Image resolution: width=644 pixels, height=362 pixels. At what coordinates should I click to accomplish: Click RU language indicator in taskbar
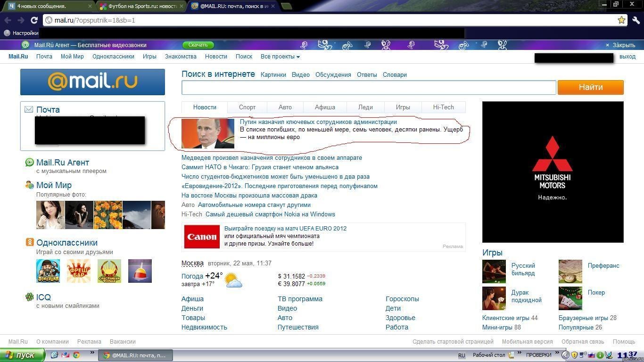462,355
